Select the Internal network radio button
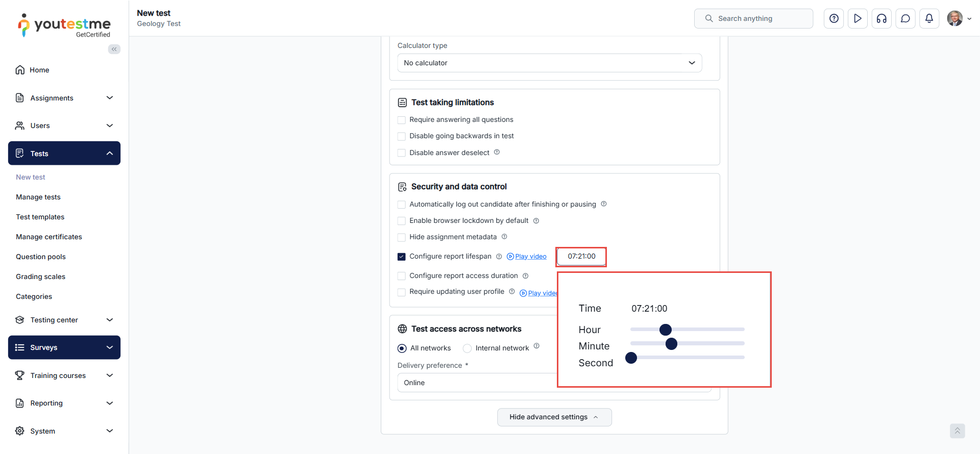This screenshot has width=980, height=454. coord(467,348)
